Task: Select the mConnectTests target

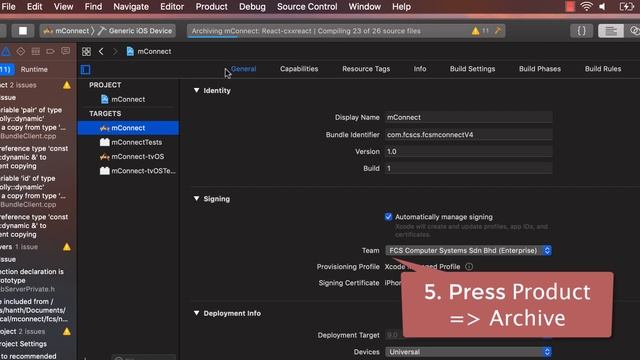Action: [x=128, y=142]
